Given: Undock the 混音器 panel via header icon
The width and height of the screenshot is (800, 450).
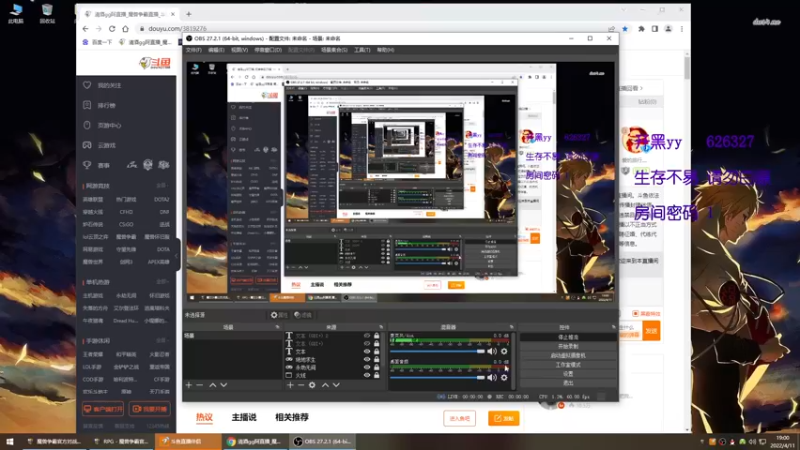Looking at the screenshot, I should 511,327.
